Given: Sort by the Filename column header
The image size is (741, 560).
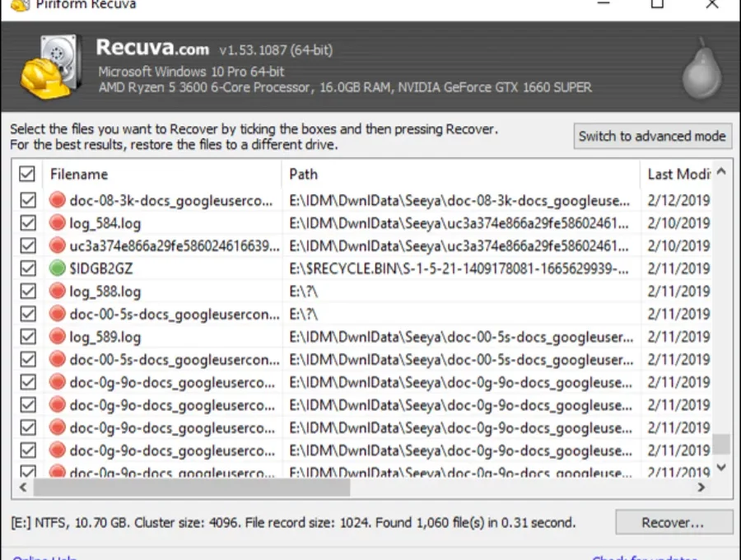Looking at the screenshot, I should point(162,175).
